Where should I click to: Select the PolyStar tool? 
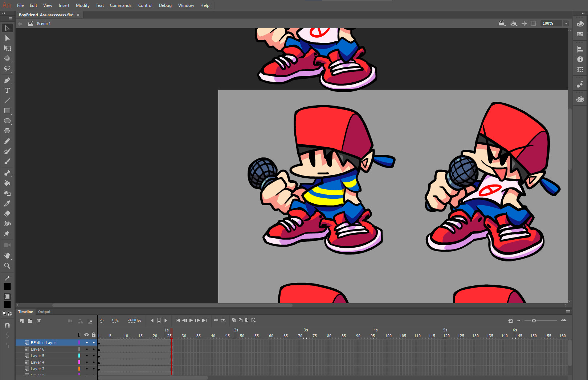click(7, 131)
